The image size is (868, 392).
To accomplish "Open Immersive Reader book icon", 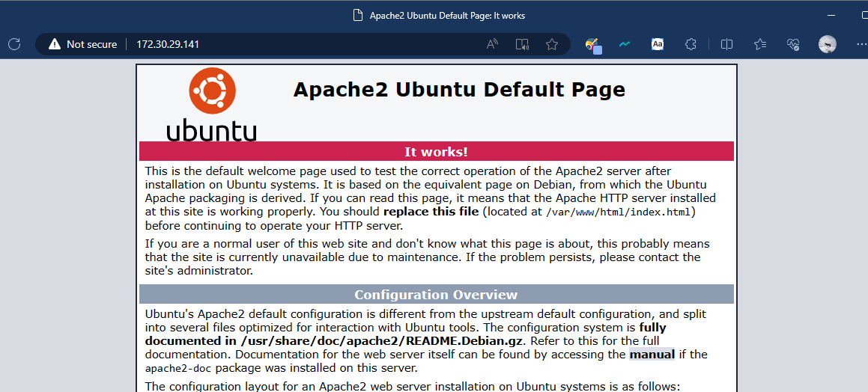I will click(522, 44).
